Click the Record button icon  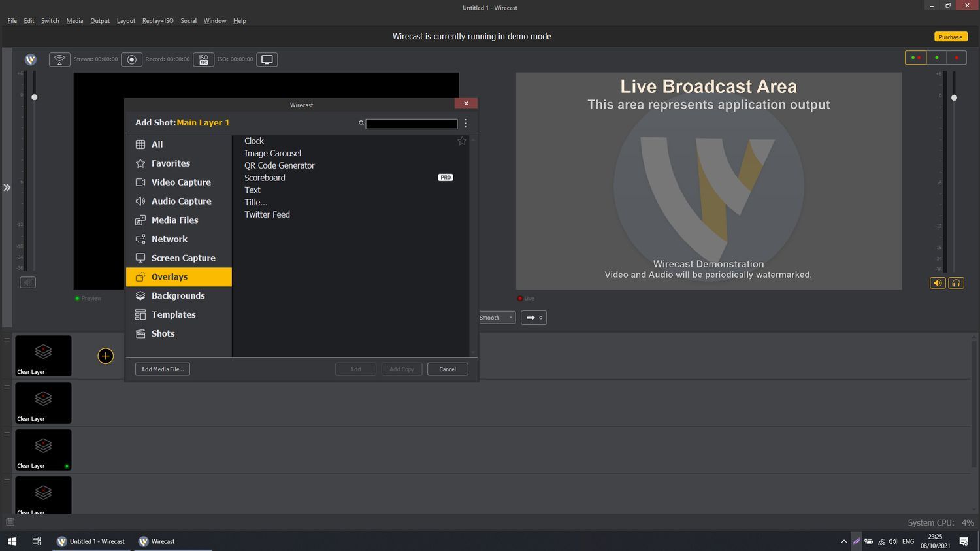point(131,59)
